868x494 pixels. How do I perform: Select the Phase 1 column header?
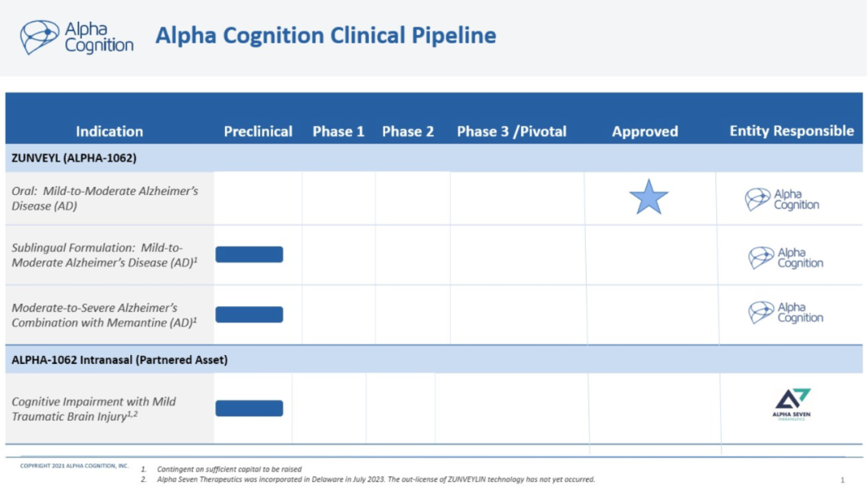click(x=338, y=132)
